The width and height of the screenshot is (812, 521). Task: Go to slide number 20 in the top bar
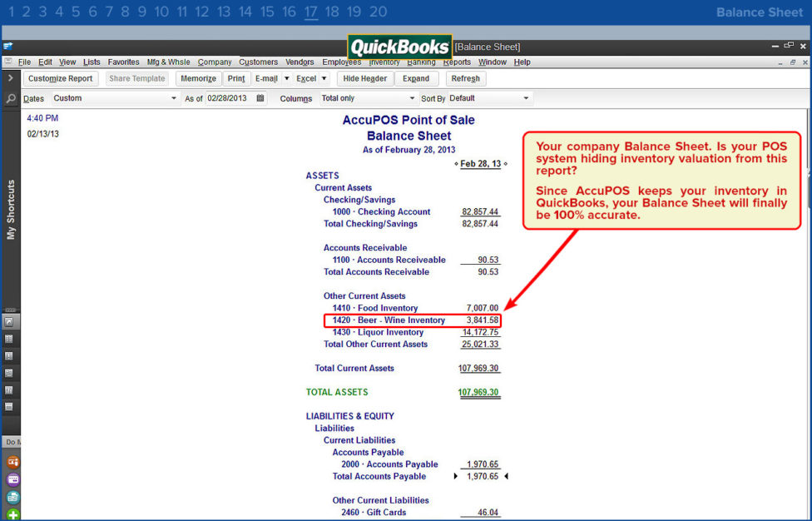tap(378, 12)
